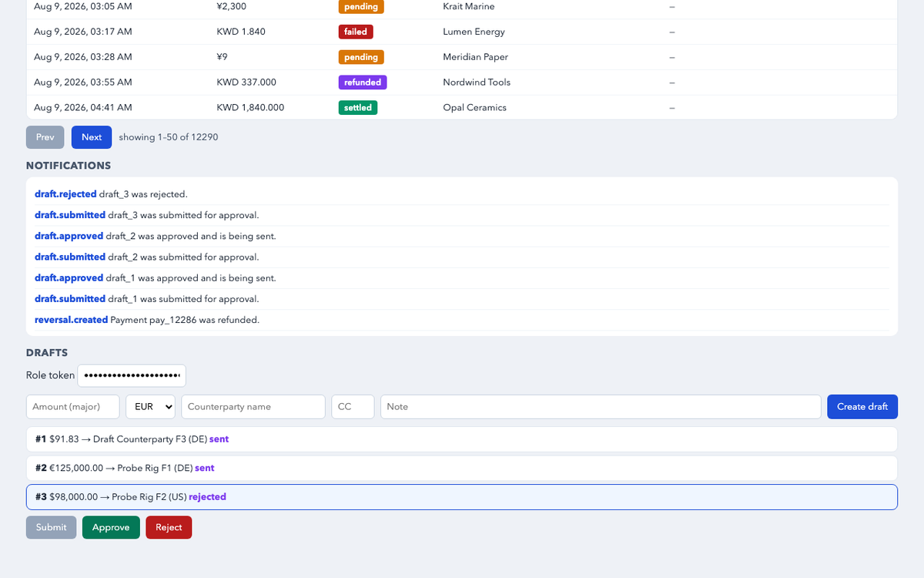Click the draft.approved draft_1 notification

462,277
